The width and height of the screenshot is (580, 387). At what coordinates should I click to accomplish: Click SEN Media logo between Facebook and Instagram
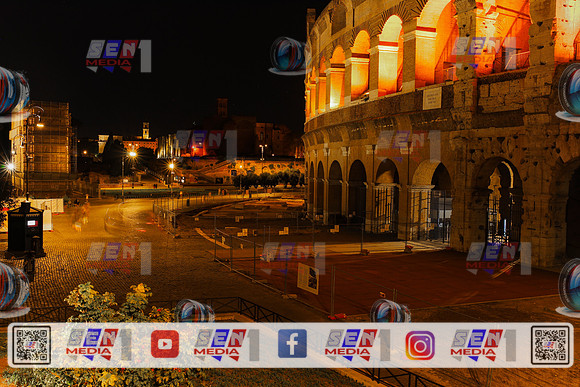[x=357, y=345]
